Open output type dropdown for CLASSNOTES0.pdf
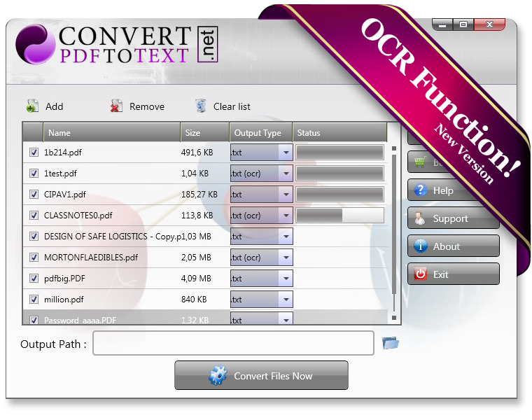This screenshot has height=420, width=532. [x=286, y=216]
